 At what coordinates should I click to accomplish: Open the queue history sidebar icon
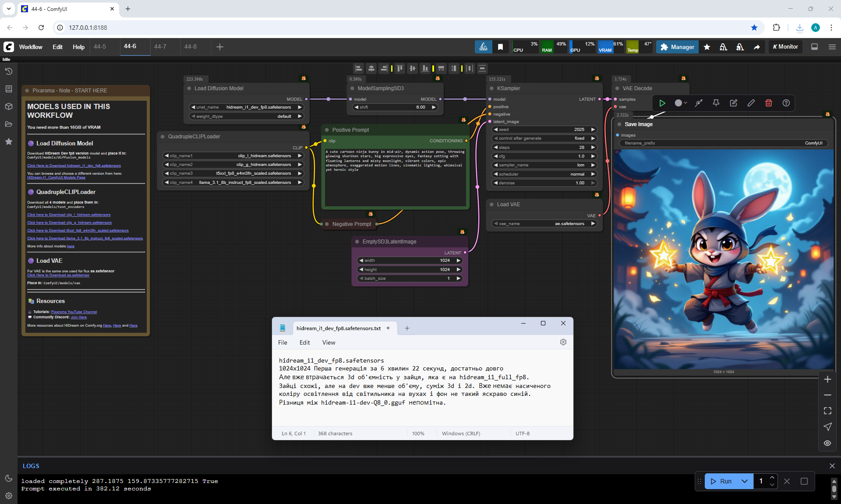[x=8, y=71]
